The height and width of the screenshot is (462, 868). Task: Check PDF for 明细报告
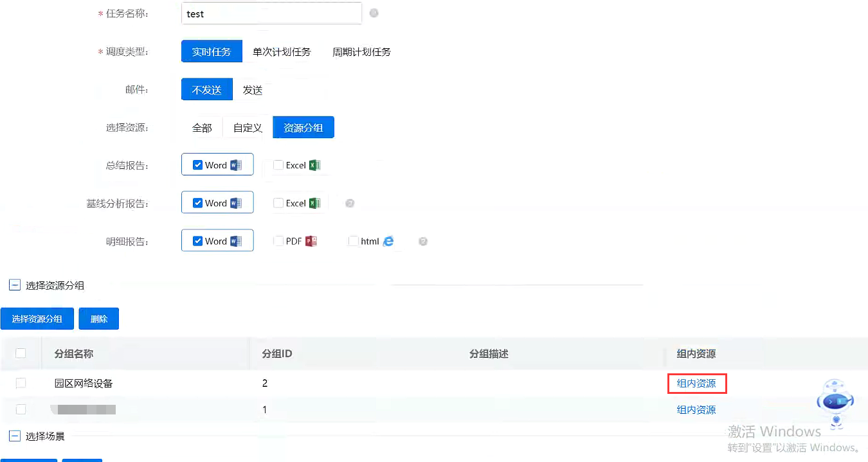[x=278, y=241]
